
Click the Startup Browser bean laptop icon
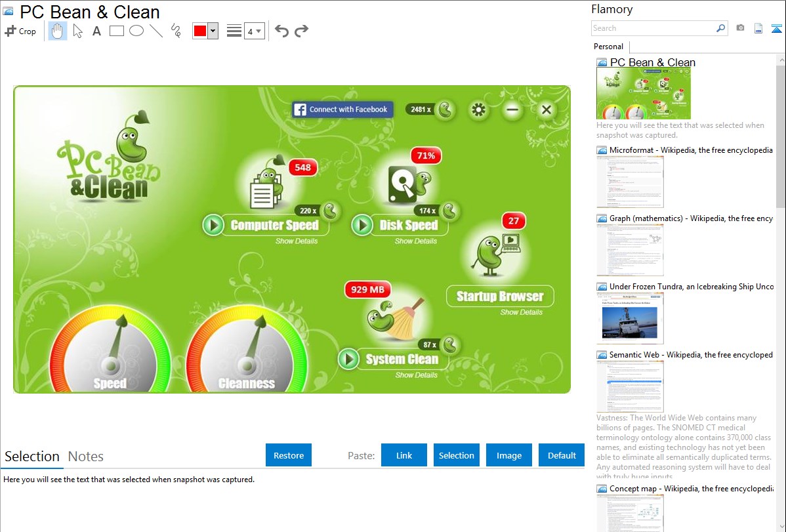tap(497, 256)
